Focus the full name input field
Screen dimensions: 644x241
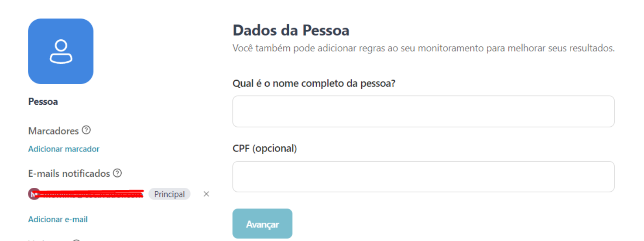coord(423,111)
